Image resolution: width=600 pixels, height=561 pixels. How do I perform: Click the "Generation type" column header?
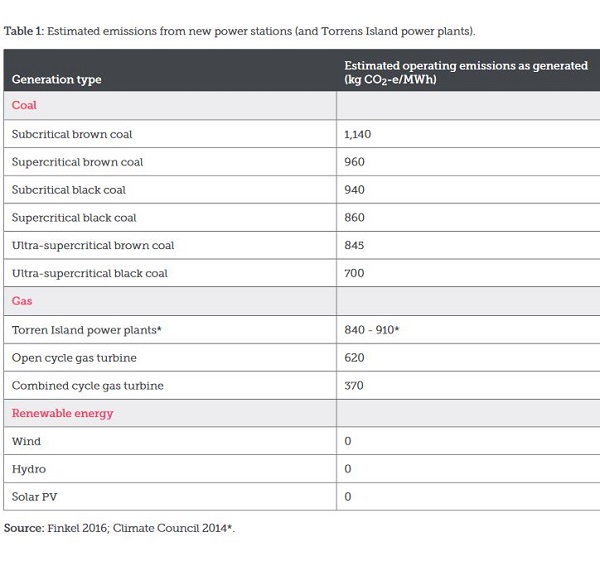(x=56, y=79)
